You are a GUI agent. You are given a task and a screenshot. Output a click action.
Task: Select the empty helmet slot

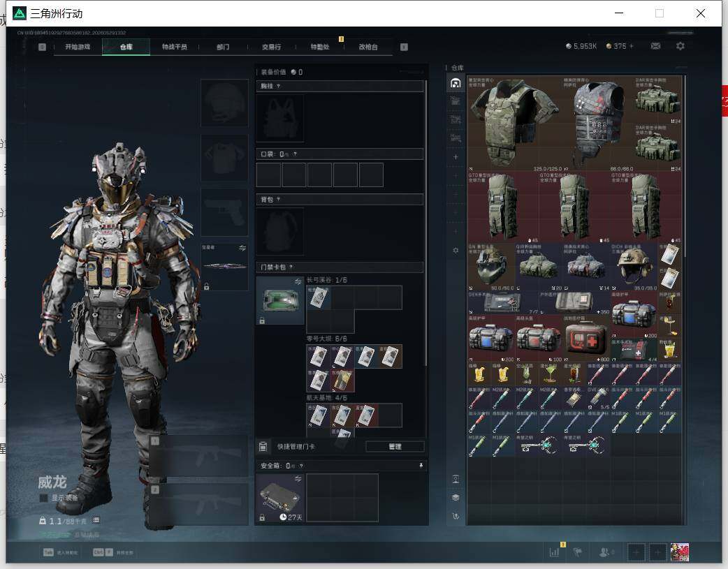click(224, 103)
